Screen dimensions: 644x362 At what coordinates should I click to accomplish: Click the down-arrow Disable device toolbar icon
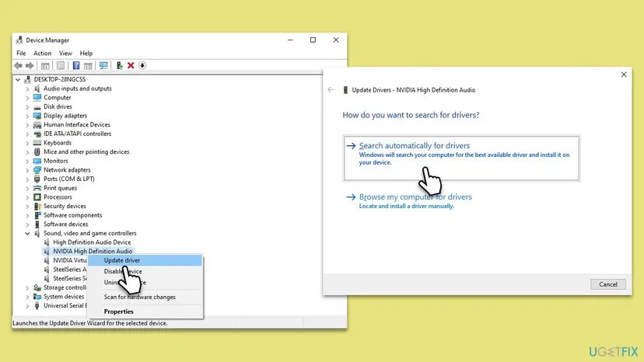click(x=142, y=66)
